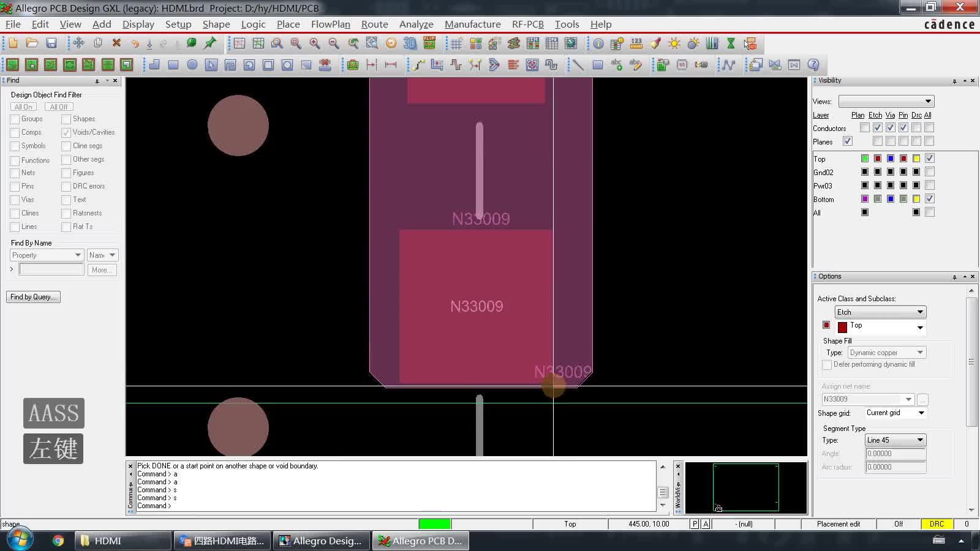The height and width of the screenshot is (551, 980).
Task: Open the RF-PCB menu
Action: coord(527,24)
